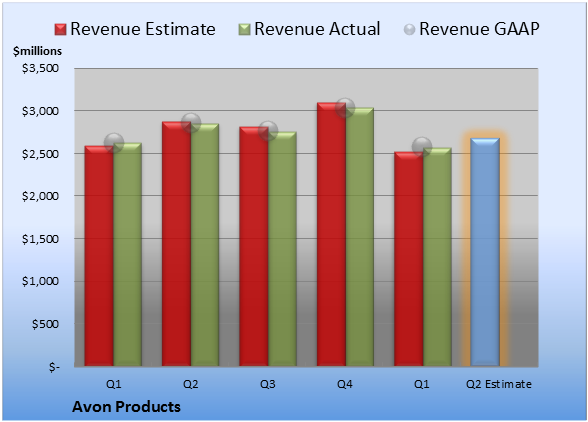
Task: Select the blue Q2 Estimate bar
Action: pos(485,252)
